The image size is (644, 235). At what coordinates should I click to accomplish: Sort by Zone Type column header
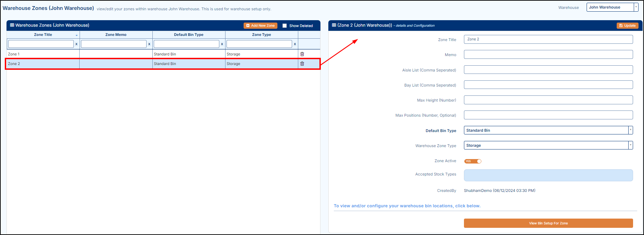[x=261, y=35]
